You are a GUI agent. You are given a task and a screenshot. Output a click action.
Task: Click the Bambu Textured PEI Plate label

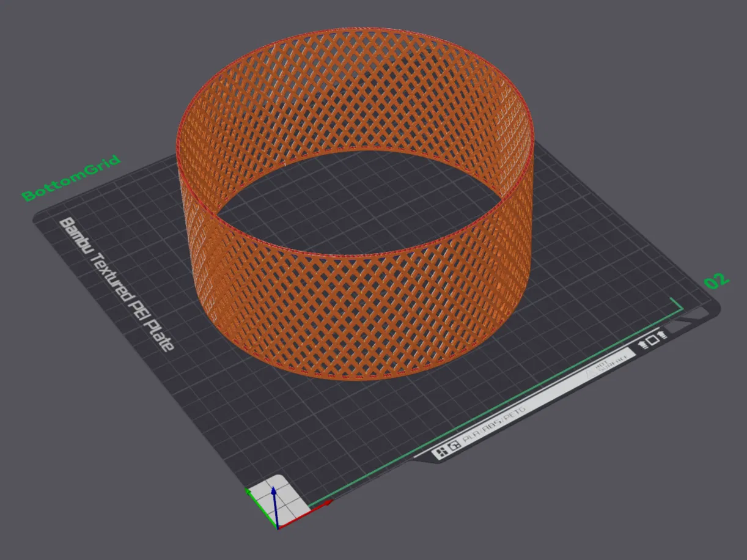tap(116, 284)
